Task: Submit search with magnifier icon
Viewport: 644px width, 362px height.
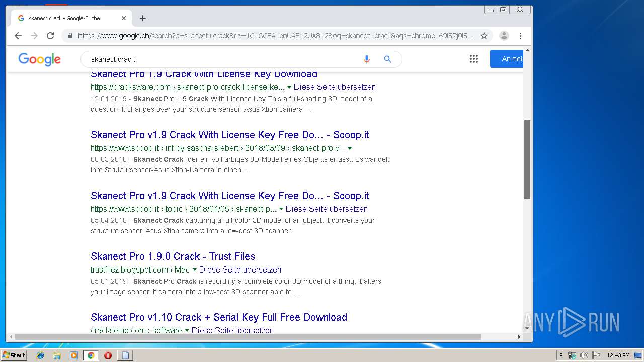Action: [x=387, y=59]
